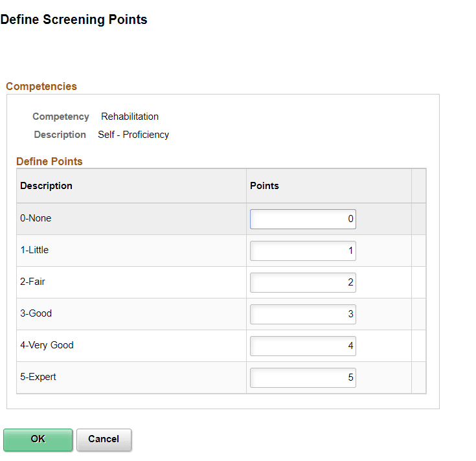Click the Description column header

(47, 186)
